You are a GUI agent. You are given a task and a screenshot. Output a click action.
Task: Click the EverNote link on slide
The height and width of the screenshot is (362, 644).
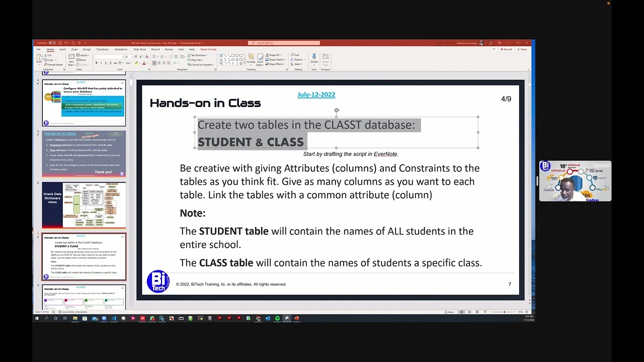(385, 154)
